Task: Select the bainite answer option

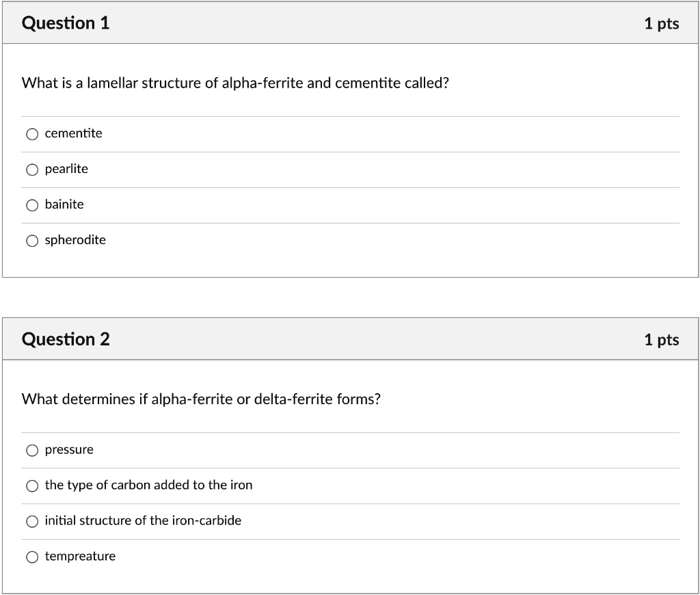Action: (x=64, y=204)
